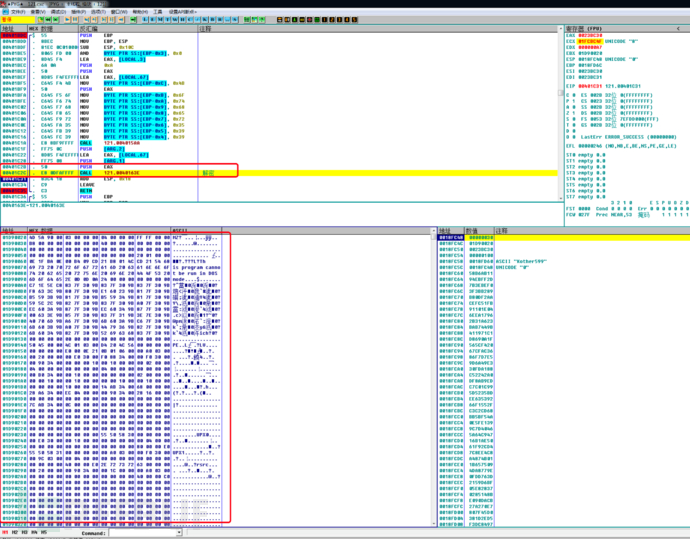This screenshot has height=539, width=690.
Task: Open the 设置API断点 menu
Action: coord(182,12)
